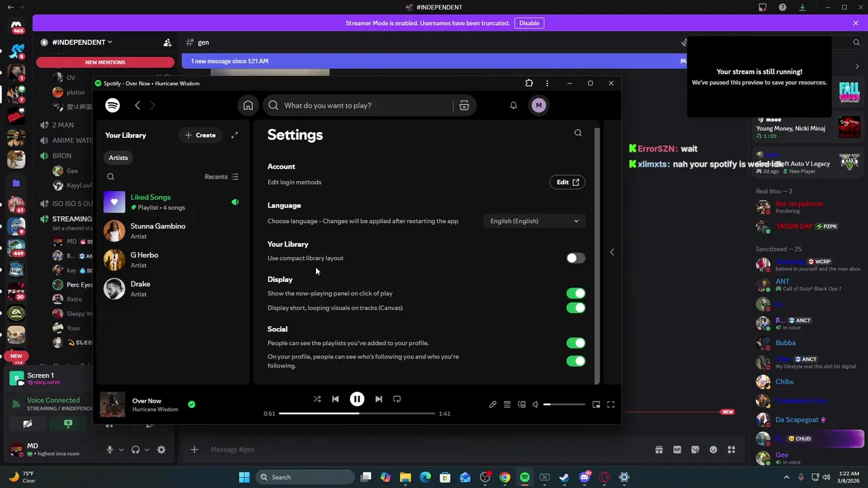Open the BRON voice channel in Discord

(62, 156)
